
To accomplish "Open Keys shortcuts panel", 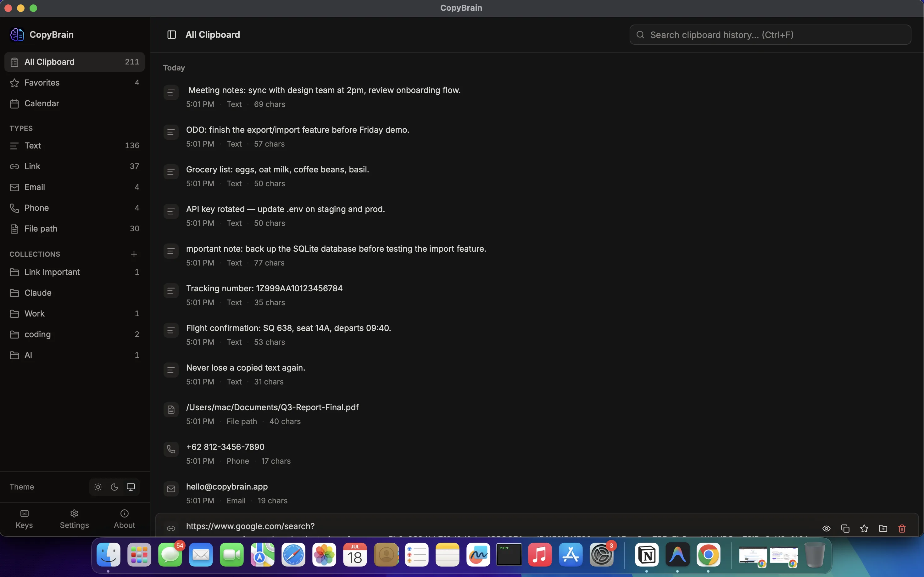I will 24,519.
